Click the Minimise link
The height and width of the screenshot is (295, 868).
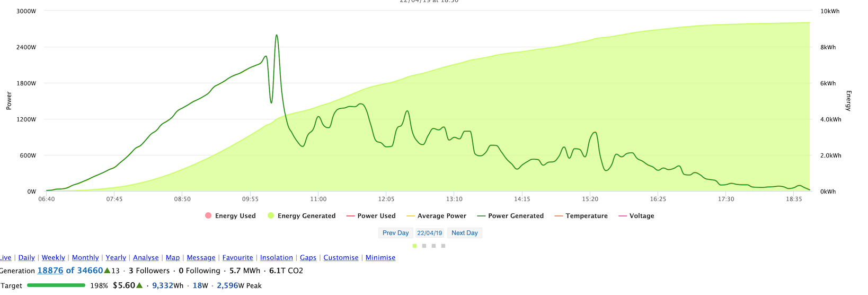tap(380, 258)
